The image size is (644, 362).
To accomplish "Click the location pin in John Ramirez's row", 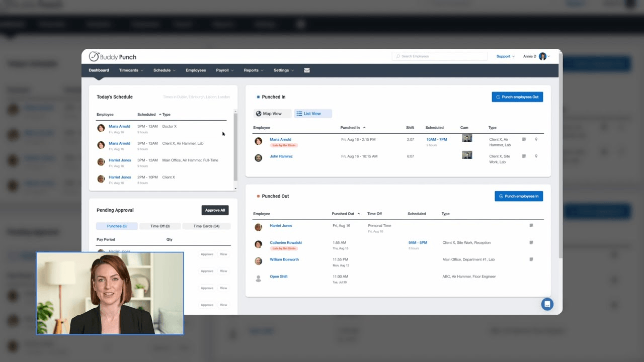I will 536,156.
